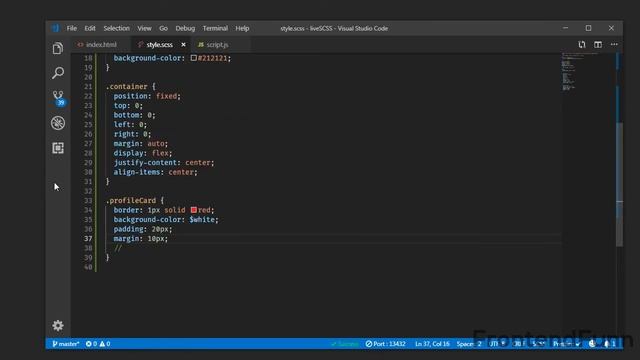Open the Selection menu
640x360 pixels.
[x=116, y=28]
